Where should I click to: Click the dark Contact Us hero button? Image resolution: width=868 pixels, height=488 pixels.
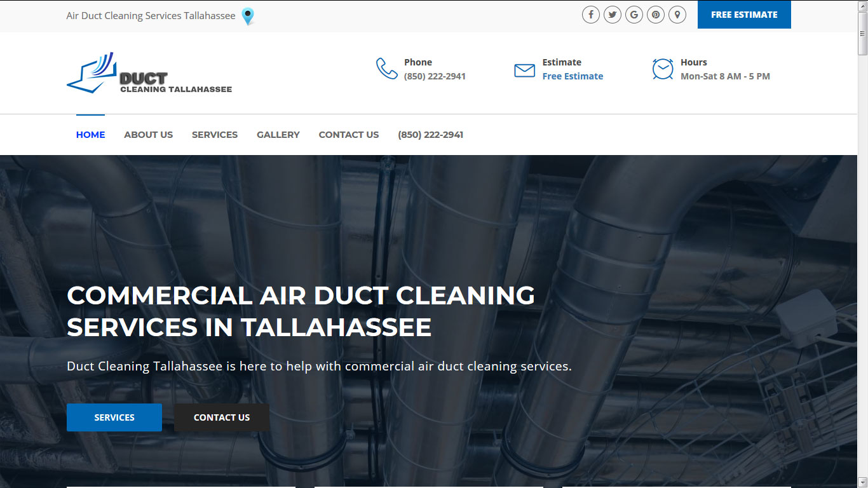[x=222, y=417]
